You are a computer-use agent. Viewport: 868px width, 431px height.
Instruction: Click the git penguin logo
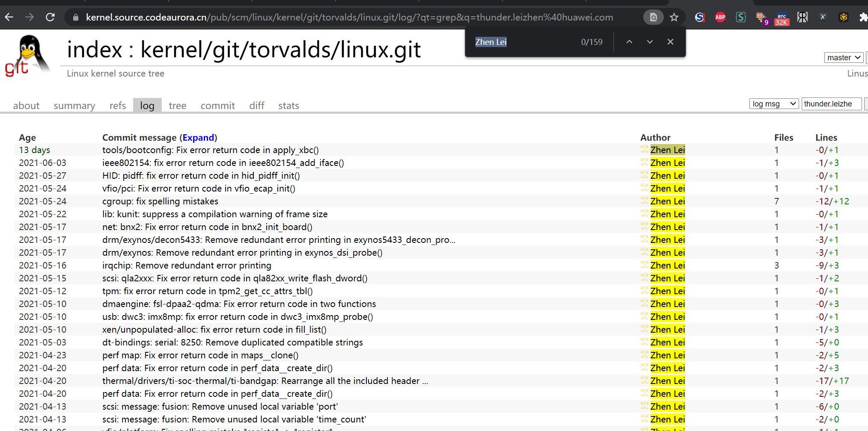click(27, 56)
